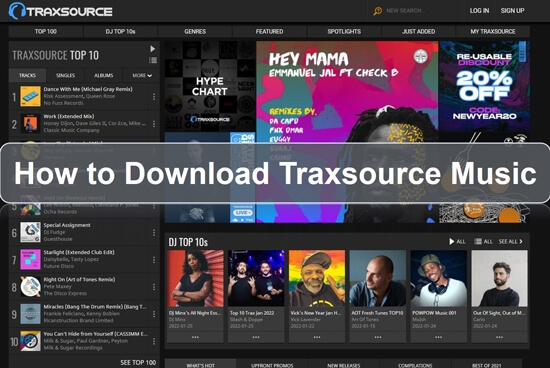Open ellipsis under Out Of Sight chart

(499, 337)
